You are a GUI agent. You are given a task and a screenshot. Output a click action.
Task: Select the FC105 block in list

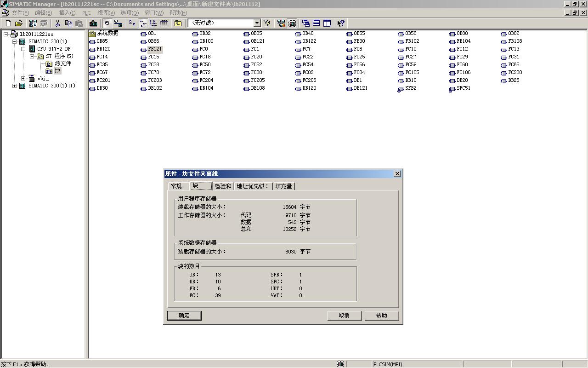[408, 72]
